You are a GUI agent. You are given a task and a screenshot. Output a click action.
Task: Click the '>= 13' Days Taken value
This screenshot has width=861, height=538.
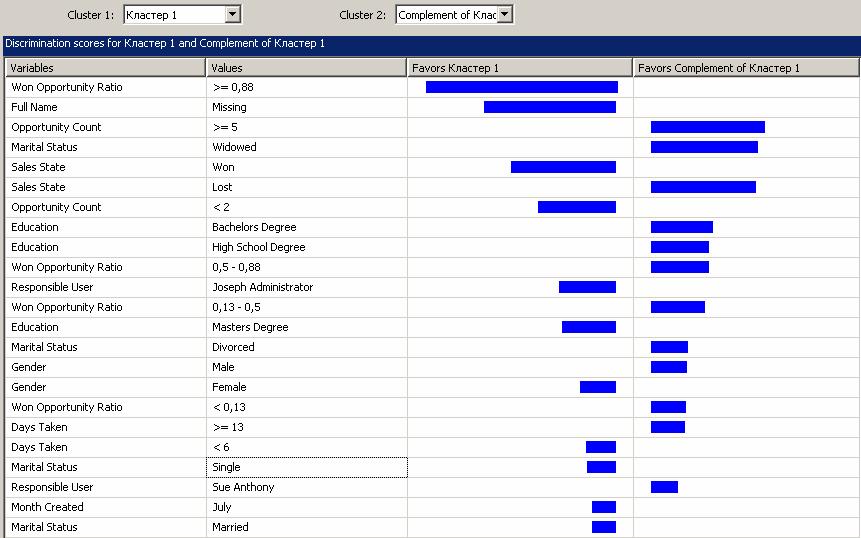(306, 427)
